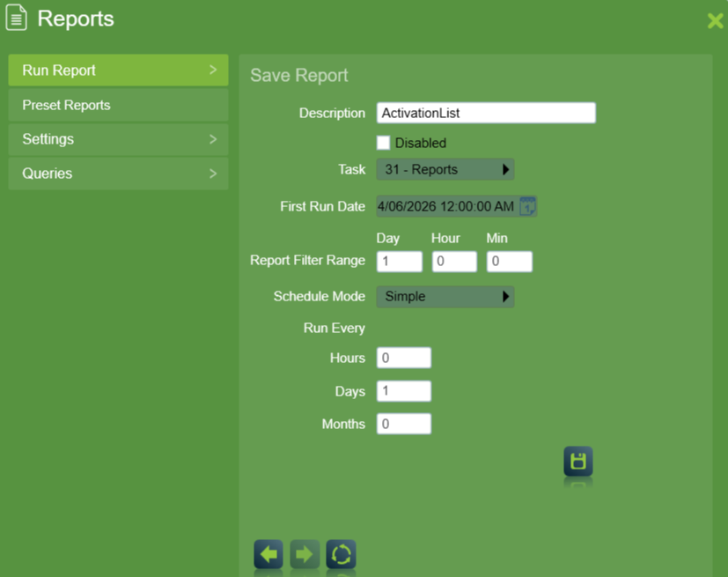Expand the Settings menu chevron

click(x=213, y=139)
